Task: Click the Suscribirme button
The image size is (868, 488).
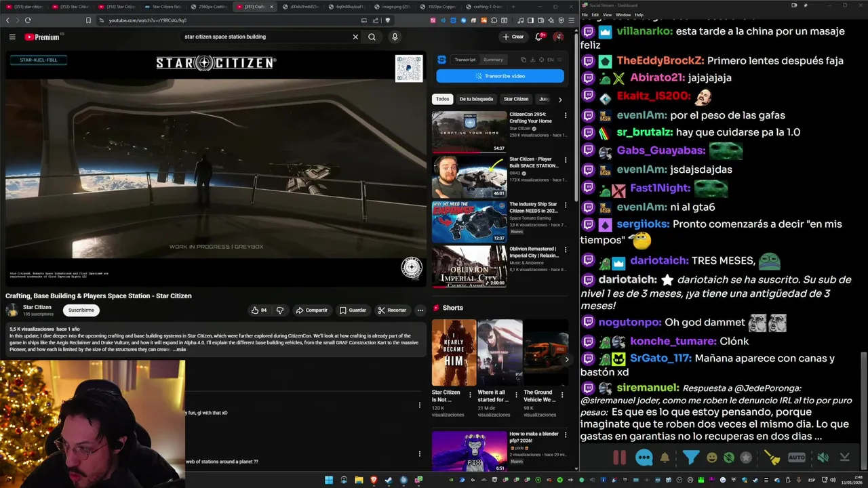Action: pyautogui.click(x=81, y=310)
